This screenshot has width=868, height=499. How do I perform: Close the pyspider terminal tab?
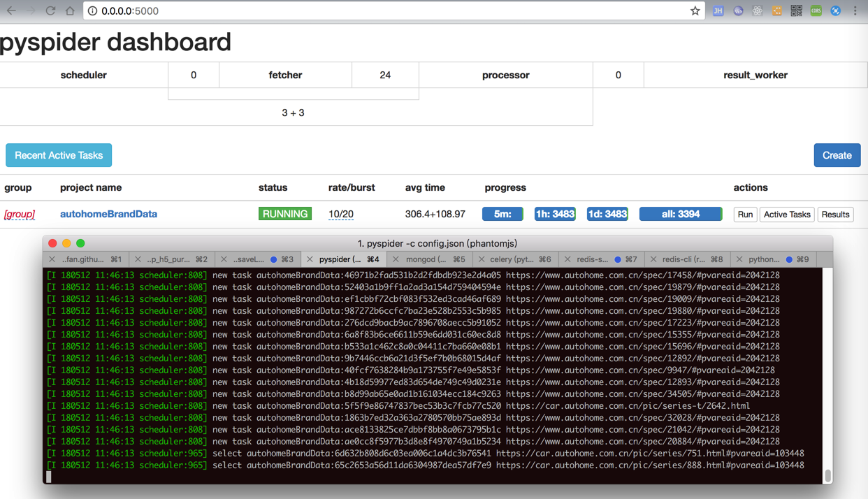click(x=310, y=259)
